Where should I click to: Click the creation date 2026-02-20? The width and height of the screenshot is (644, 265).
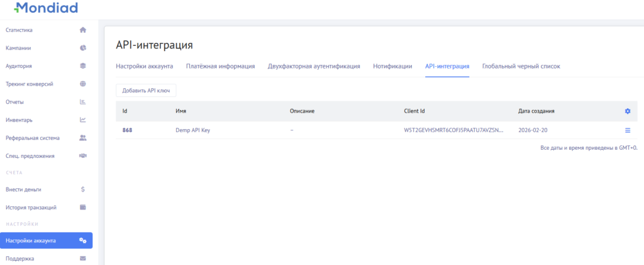(x=533, y=130)
